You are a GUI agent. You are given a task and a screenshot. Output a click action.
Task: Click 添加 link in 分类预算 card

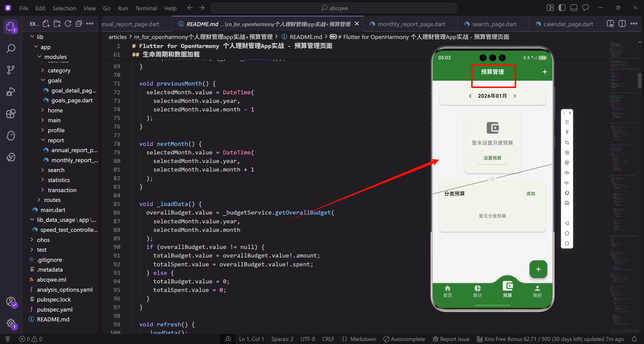click(x=531, y=194)
